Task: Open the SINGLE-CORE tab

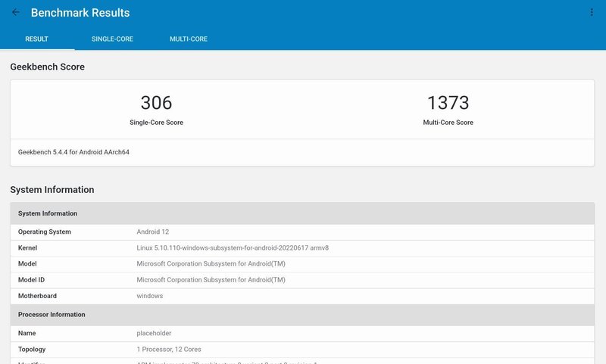Action: (x=112, y=39)
